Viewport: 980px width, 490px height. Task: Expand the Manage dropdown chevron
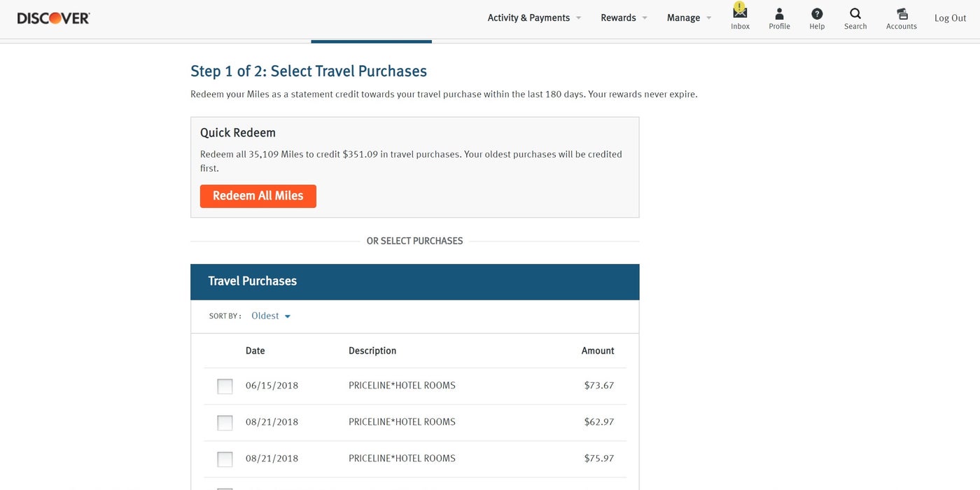(x=708, y=17)
